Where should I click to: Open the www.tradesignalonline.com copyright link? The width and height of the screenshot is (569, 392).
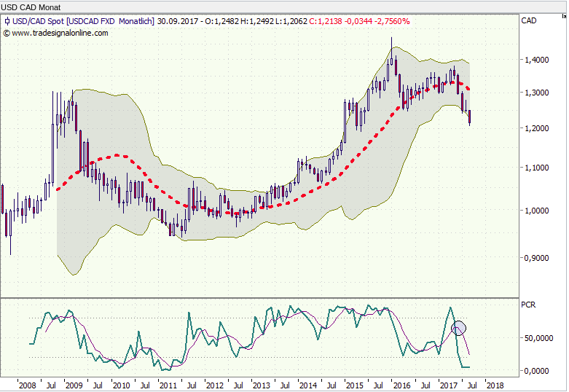[60, 33]
